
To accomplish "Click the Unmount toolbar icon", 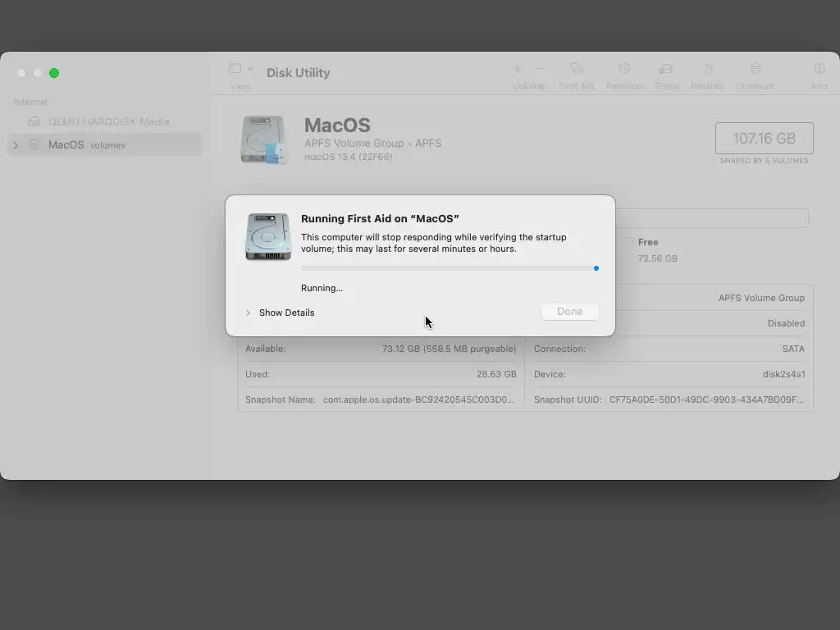I will pos(756,69).
